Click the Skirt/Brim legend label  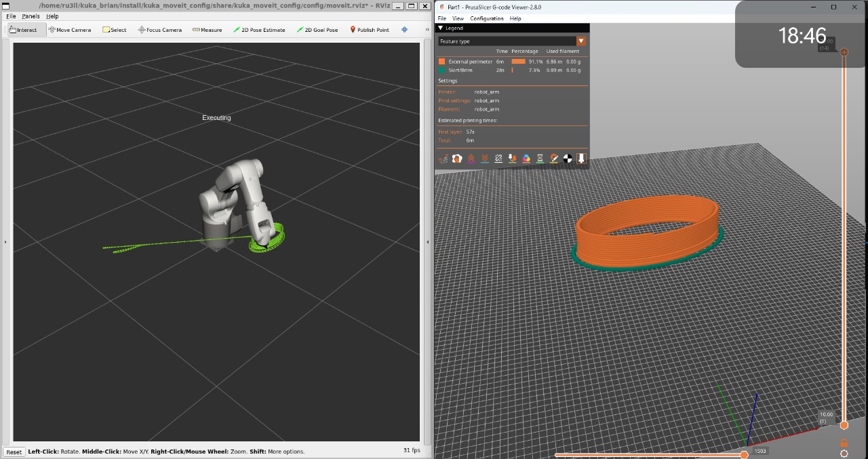click(x=460, y=70)
